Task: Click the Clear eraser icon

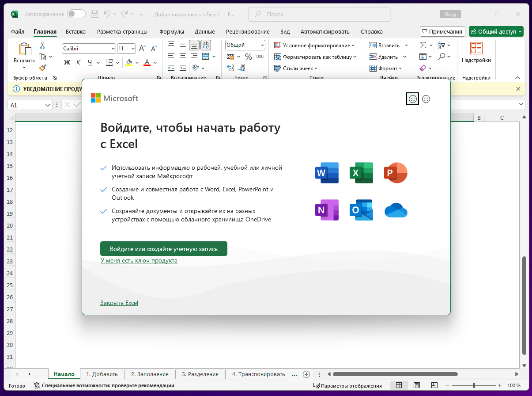Action: click(x=423, y=68)
